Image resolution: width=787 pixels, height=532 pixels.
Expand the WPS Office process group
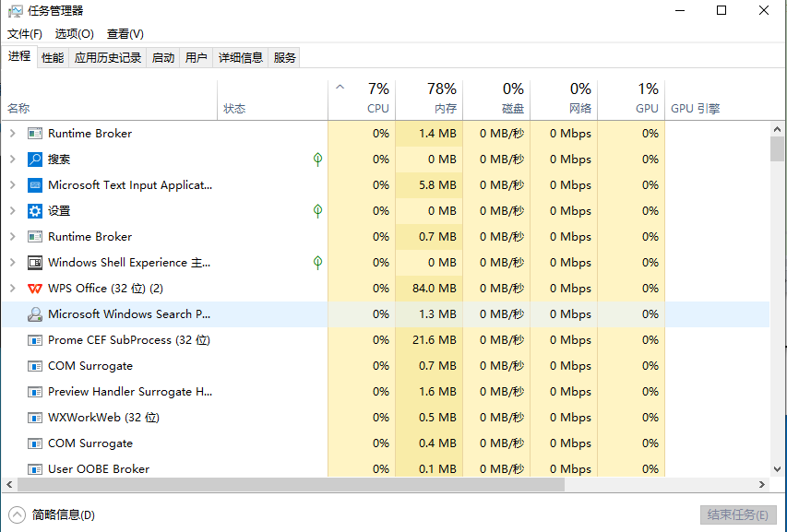[x=12, y=289]
